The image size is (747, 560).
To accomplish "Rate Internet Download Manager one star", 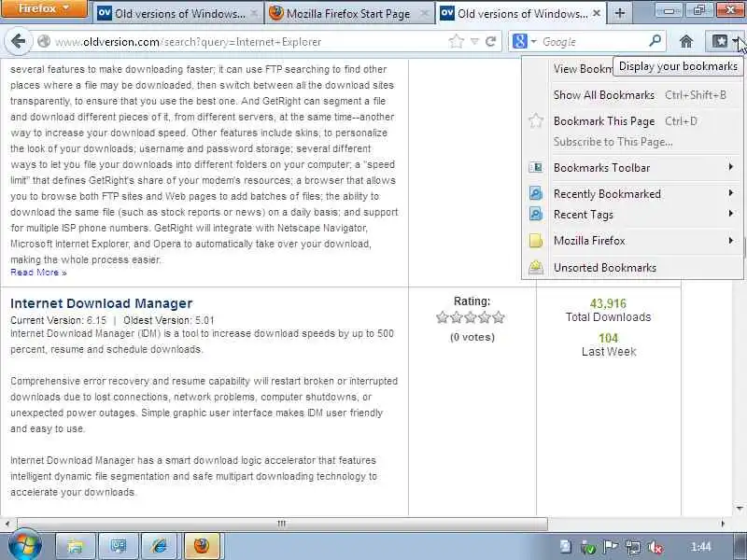I will pos(442,317).
